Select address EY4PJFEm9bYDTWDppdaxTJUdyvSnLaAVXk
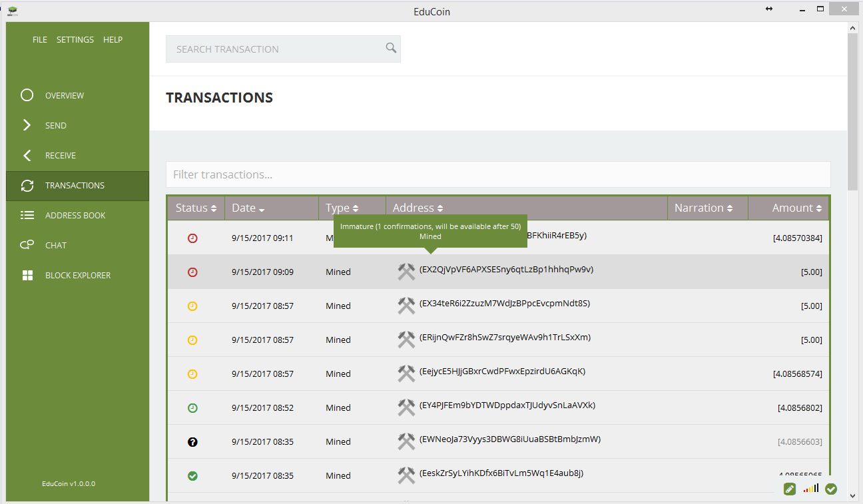The width and height of the screenshot is (863, 504). coord(507,405)
